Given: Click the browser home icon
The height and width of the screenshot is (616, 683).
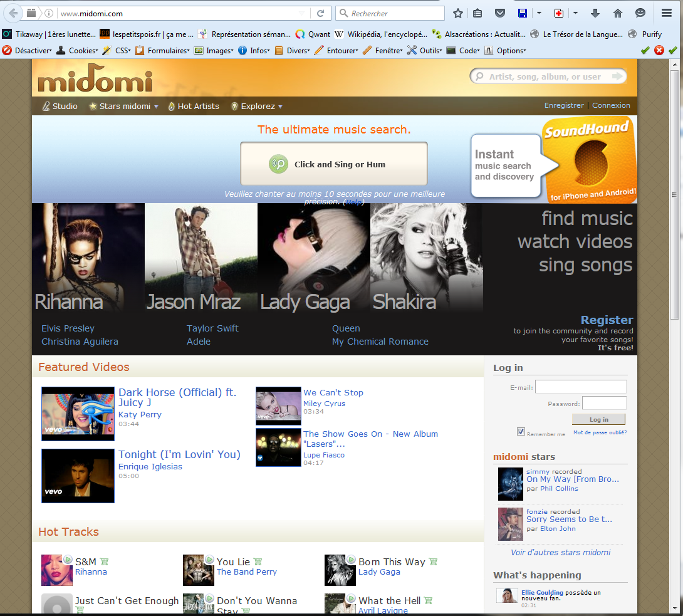Looking at the screenshot, I should point(618,13).
